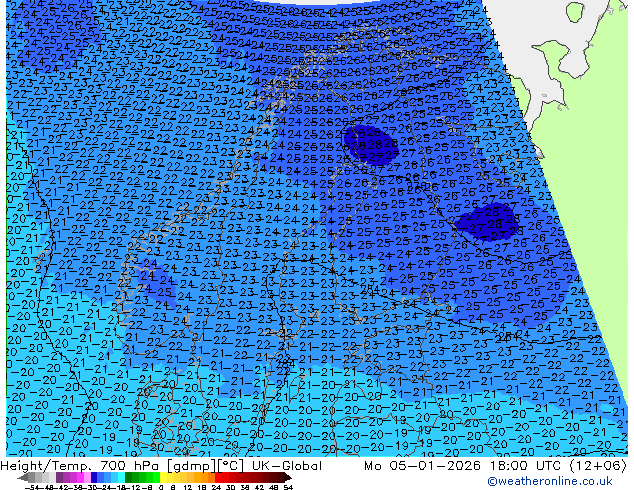Screen dimensions: 634x490
Task: Click the "-54" legend scale value
Action: pyautogui.click(x=32, y=487)
